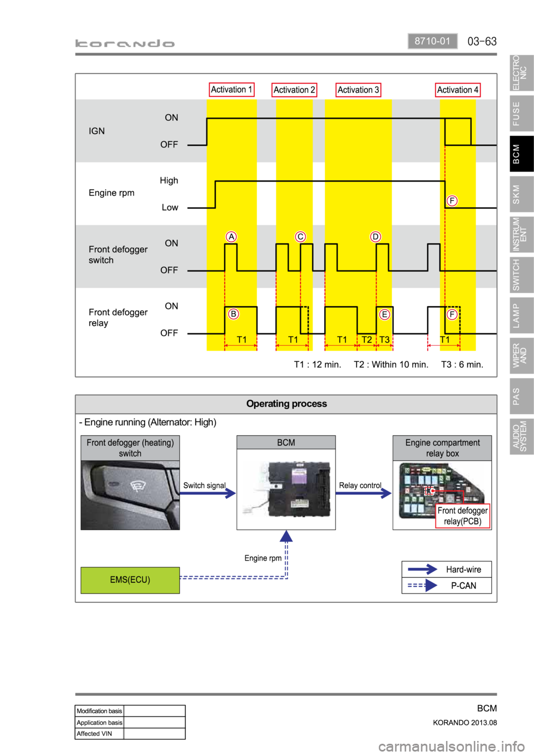Click the Front defogger relay row label
The image size is (534, 756).
pyautogui.click(x=118, y=317)
